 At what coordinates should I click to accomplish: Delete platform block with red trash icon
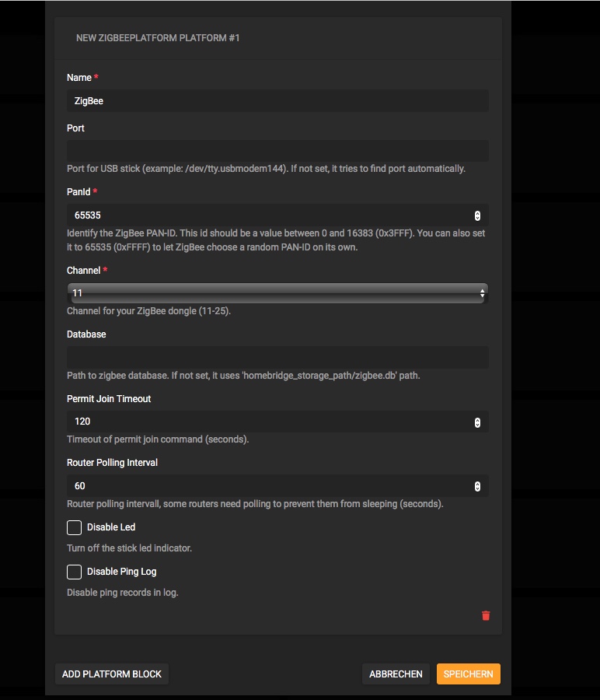[x=486, y=615]
